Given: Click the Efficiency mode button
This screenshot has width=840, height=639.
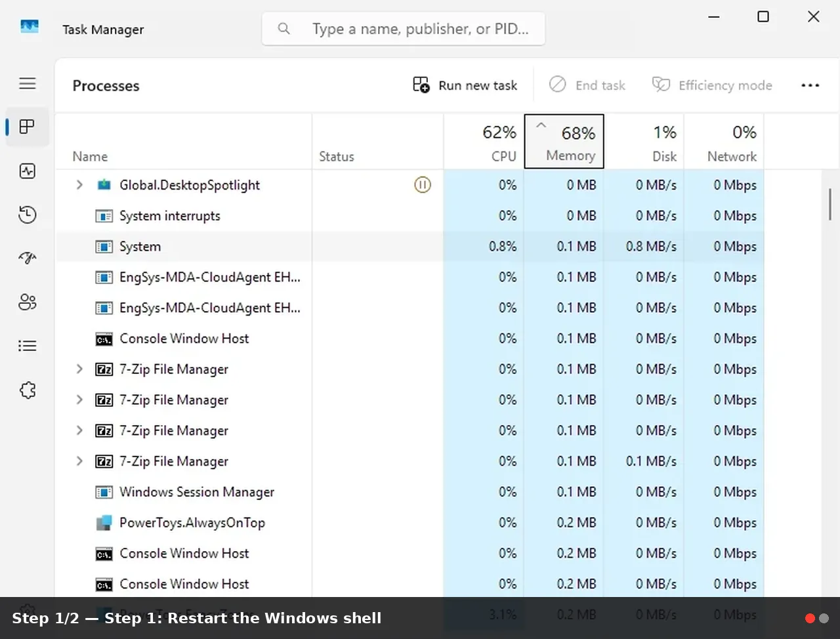Looking at the screenshot, I should [712, 85].
